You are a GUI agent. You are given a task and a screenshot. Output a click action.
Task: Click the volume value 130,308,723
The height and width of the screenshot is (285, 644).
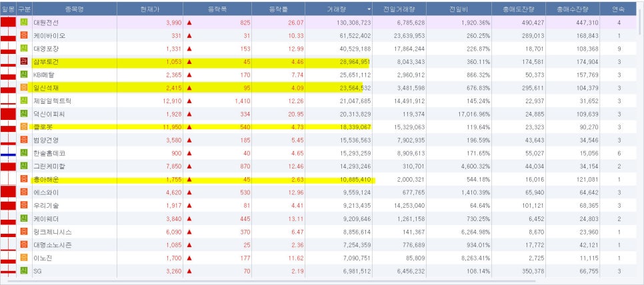[x=353, y=23]
